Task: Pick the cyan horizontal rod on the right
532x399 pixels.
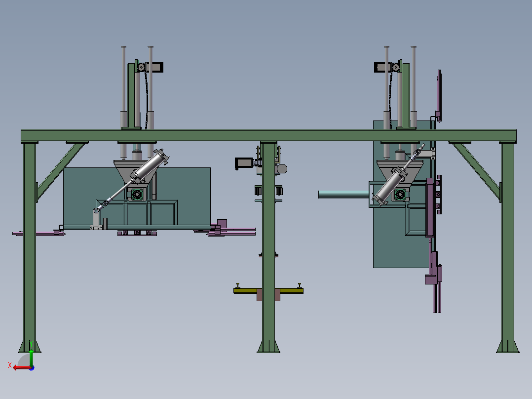Action: (343, 195)
